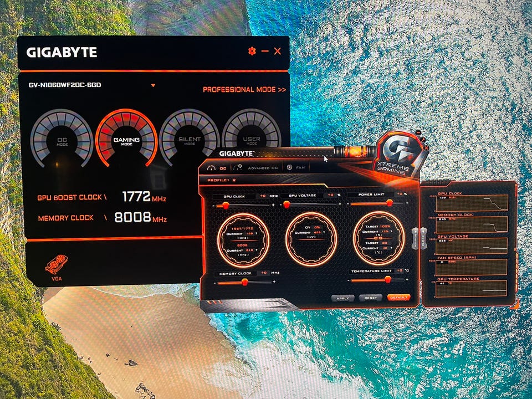
Task: Click the 1557/1772 readout in clock dial
Action: [242, 229]
